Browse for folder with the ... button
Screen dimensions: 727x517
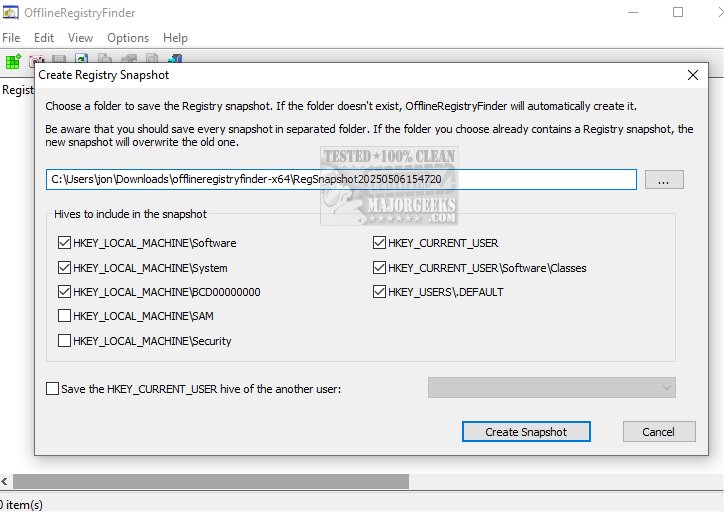point(664,179)
